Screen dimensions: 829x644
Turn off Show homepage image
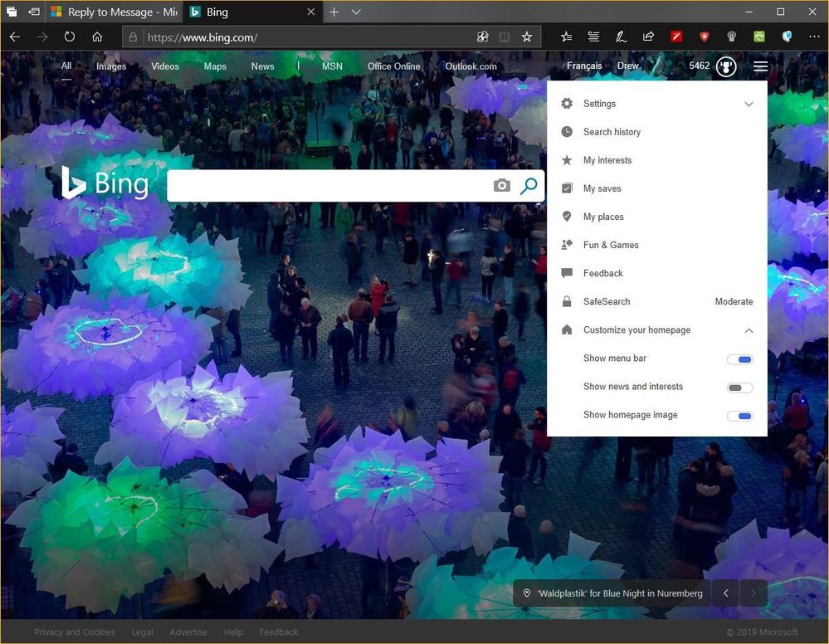point(739,416)
